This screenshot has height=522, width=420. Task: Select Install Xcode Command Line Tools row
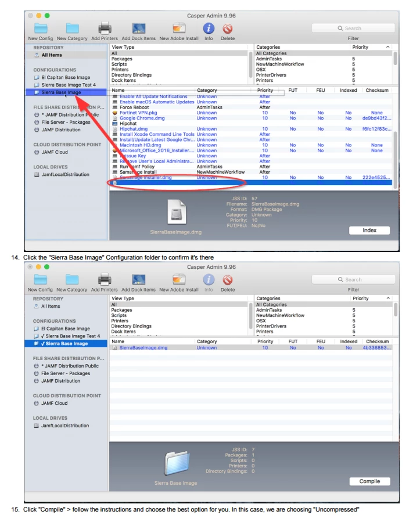(x=251, y=135)
